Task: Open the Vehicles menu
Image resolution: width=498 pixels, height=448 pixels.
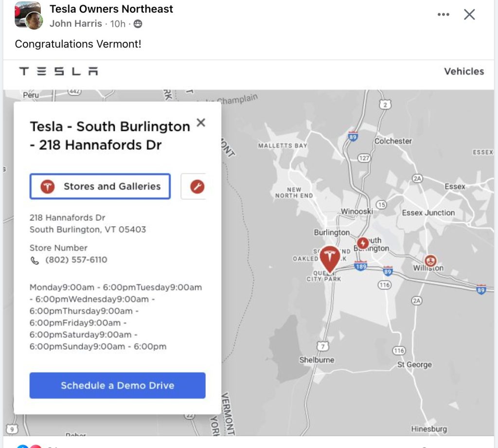Action: tap(464, 72)
